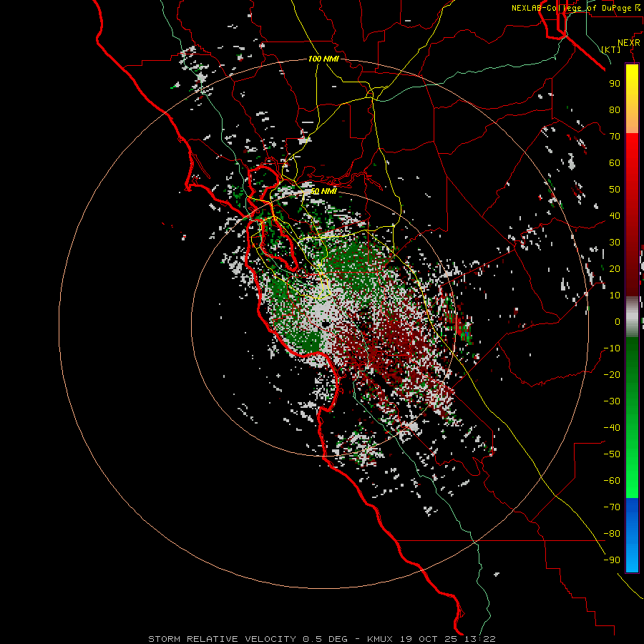
Task: Click the [KT] units label
Action: tap(611, 49)
